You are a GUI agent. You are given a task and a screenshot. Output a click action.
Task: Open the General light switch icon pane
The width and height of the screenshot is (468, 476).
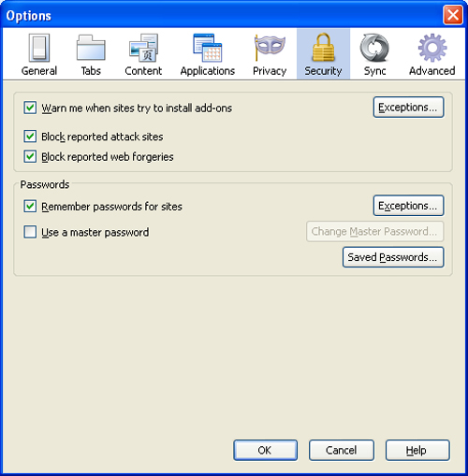(39, 48)
